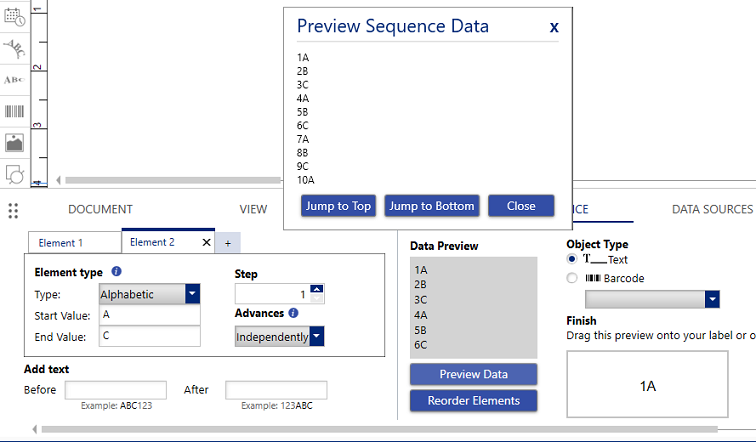Select the plain ABC text tool
The height and width of the screenshot is (442, 756).
tap(14, 79)
